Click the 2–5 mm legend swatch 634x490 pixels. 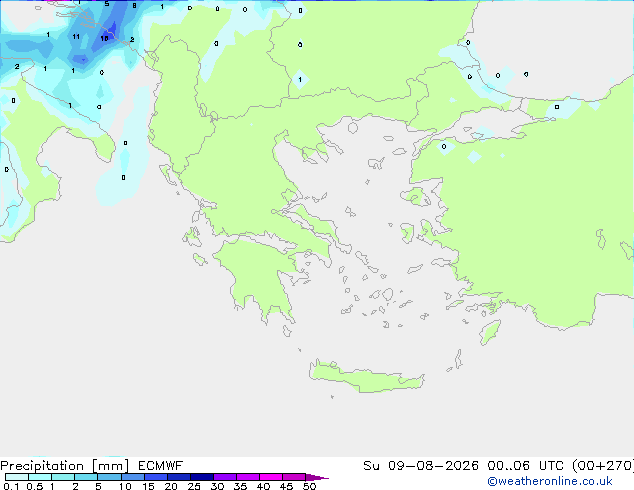[x=86, y=477]
